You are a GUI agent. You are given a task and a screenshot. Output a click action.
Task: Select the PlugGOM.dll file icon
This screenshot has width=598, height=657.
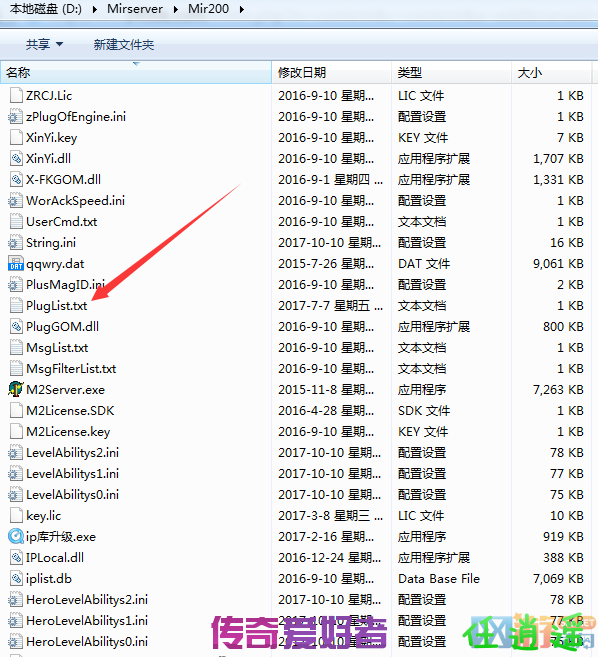point(16,326)
